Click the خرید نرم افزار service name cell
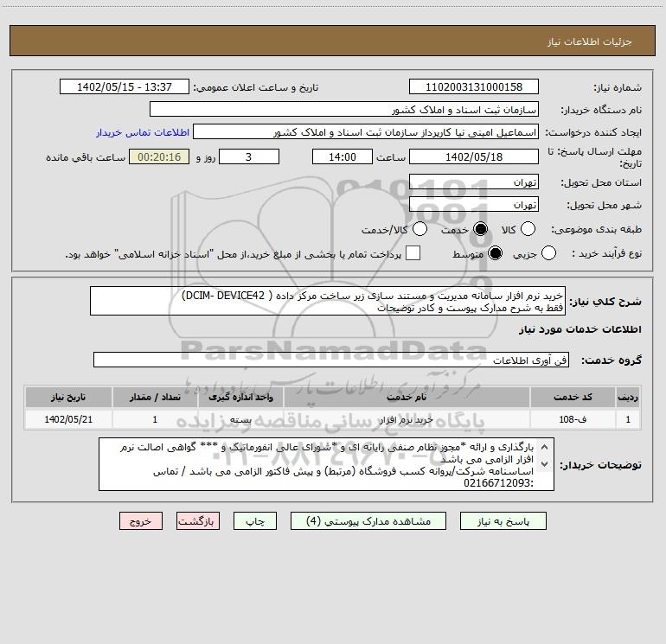Image resolution: width=666 pixels, height=644 pixels. click(x=407, y=420)
